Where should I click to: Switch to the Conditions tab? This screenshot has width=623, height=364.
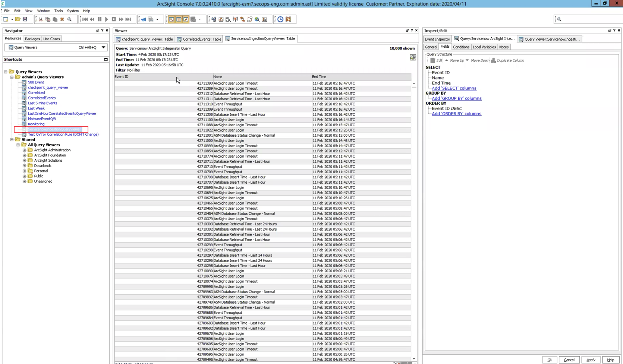[461, 47]
